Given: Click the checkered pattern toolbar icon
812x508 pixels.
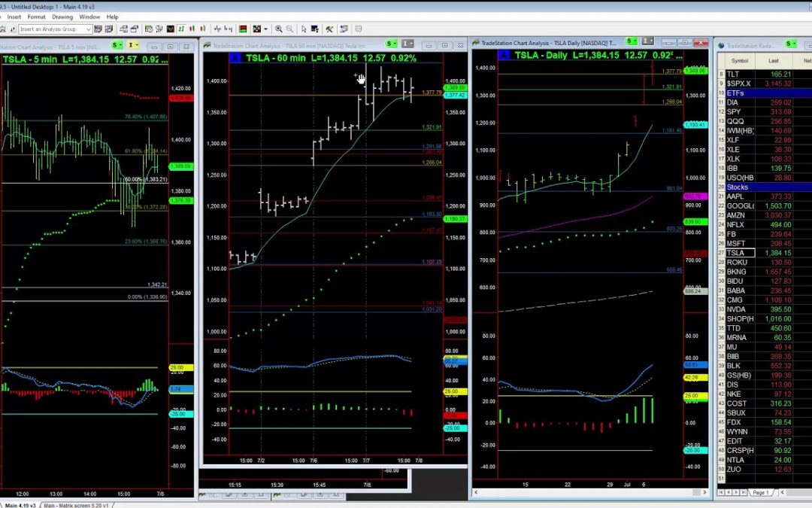Looking at the screenshot, I should click(257, 29).
